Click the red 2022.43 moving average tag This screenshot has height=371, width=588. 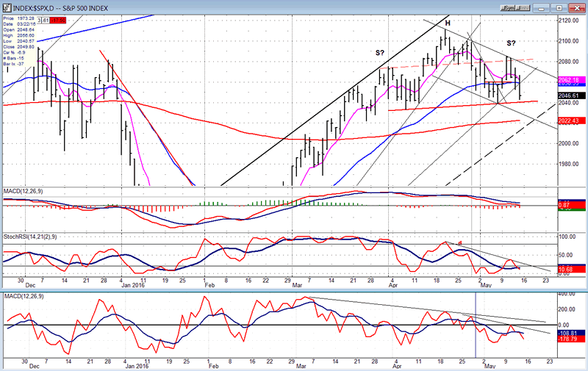573,120
